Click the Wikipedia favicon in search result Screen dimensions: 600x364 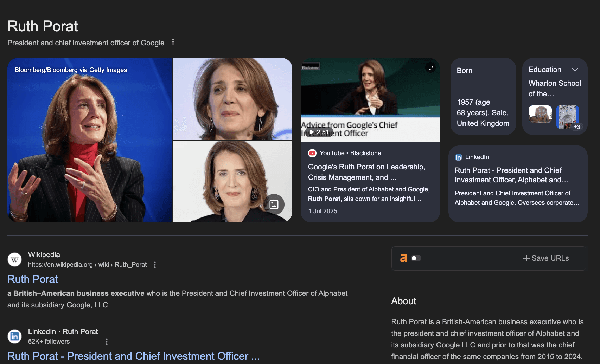click(14, 260)
